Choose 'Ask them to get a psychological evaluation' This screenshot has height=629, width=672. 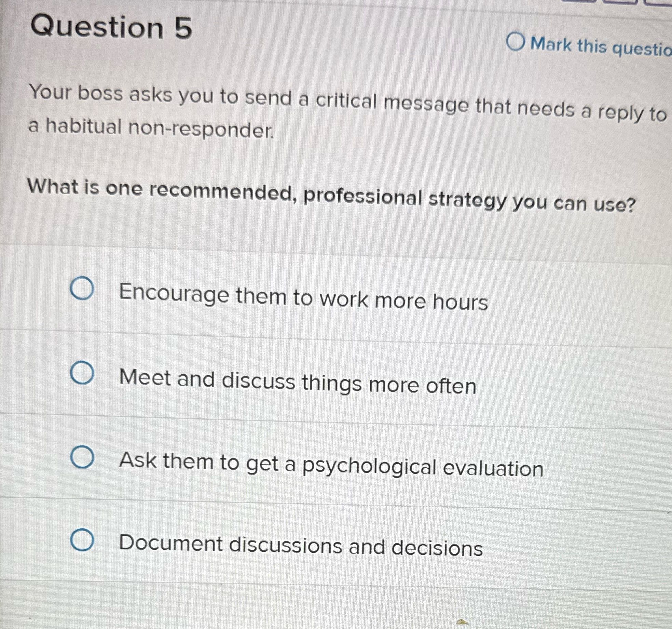tap(83, 459)
